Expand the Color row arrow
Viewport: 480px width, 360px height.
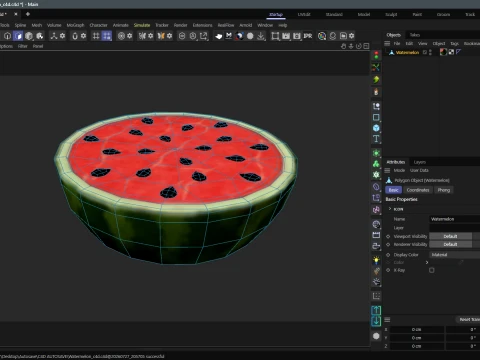[427, 262]
